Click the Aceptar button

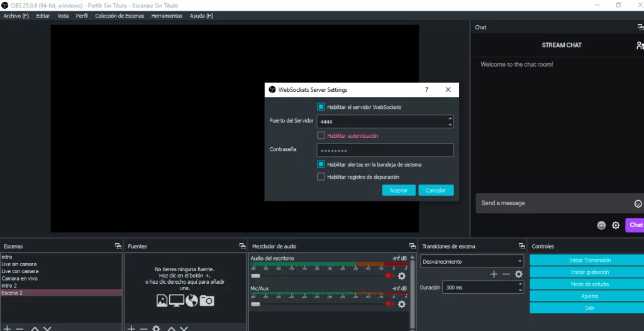399,191
